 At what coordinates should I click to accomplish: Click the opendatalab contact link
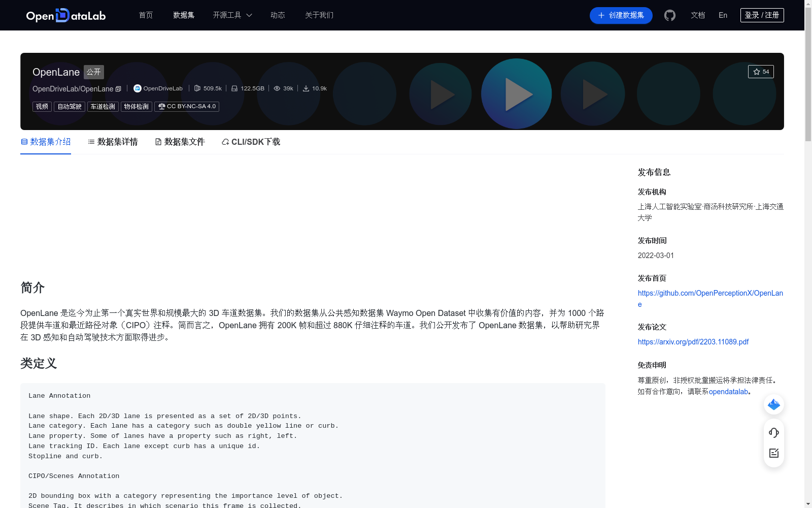(728, 392)
